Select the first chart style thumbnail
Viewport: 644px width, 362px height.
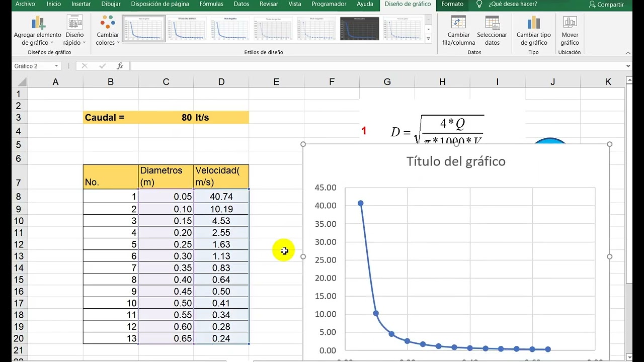pos(144,28)
